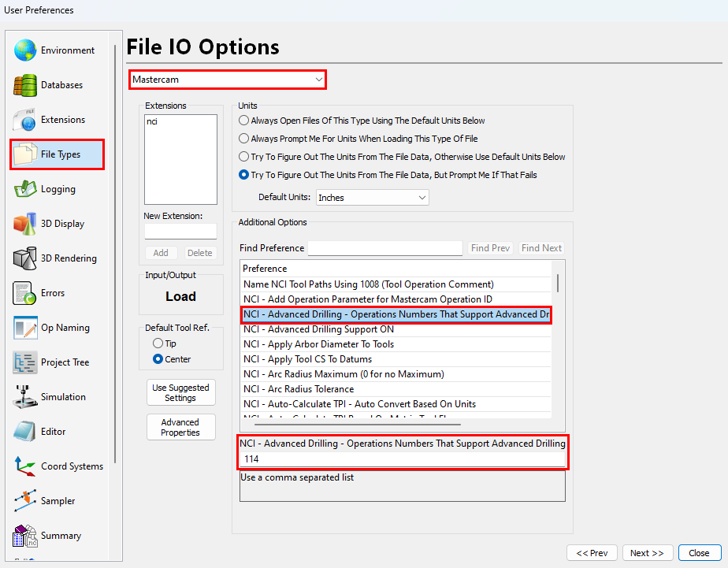
Task: Click the Load input/output button
Action: tap(180, 296)
